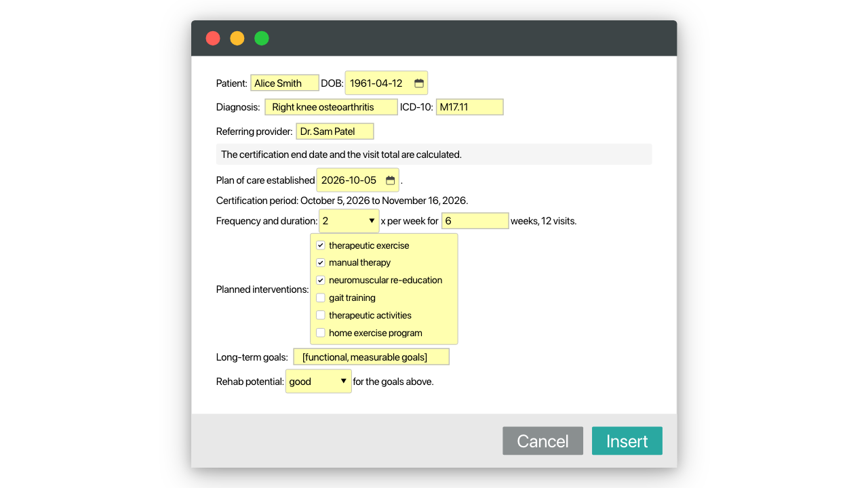
Task: Expand the Rehab potential dropdown
Action: point(319,382)
